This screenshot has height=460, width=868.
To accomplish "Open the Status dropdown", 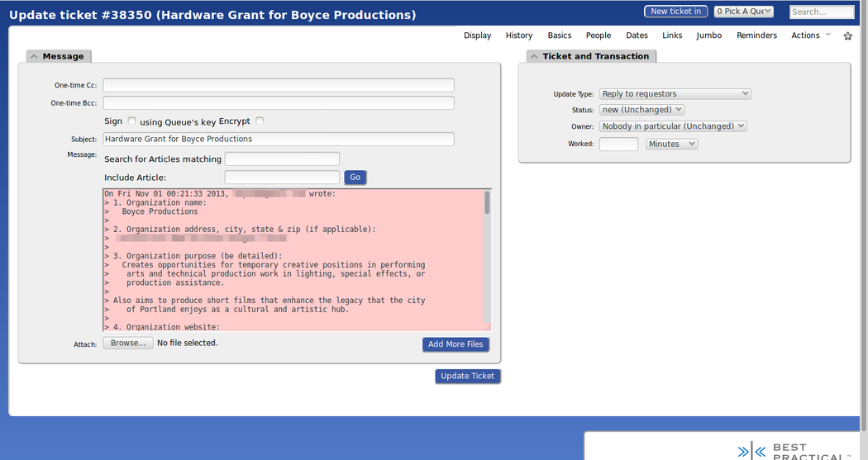I will click(x=641, y=110).
